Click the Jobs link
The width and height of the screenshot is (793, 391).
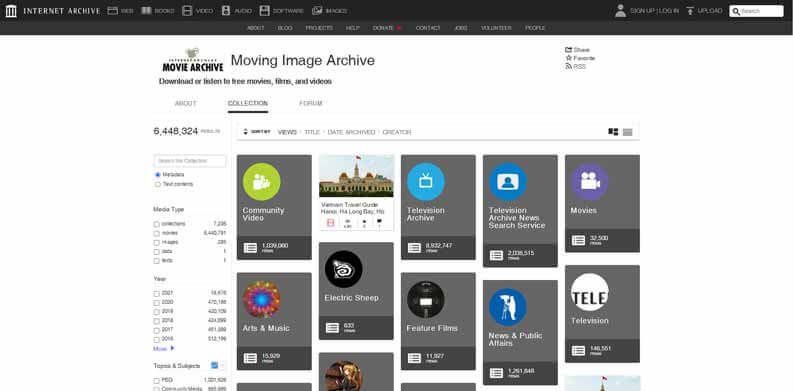(x=461, y=28)
